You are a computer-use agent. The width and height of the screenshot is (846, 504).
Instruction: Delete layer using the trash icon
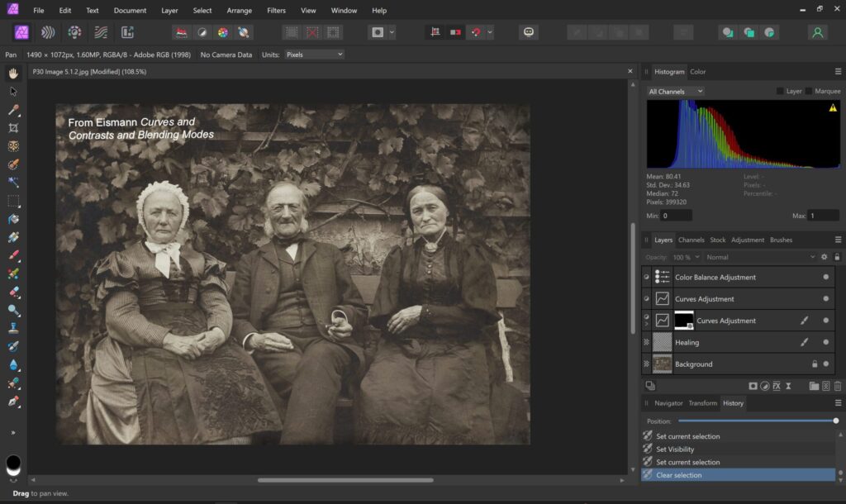click(838, 386)
